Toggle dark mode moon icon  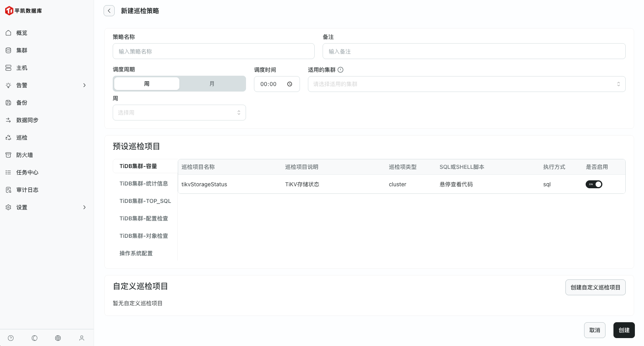35,338
